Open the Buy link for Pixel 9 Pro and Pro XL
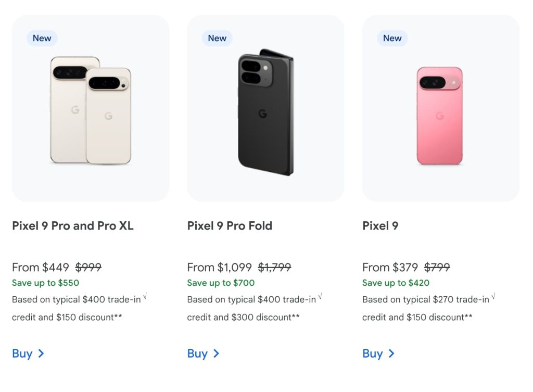Viewport: 533px width, 392px height. 23,353
